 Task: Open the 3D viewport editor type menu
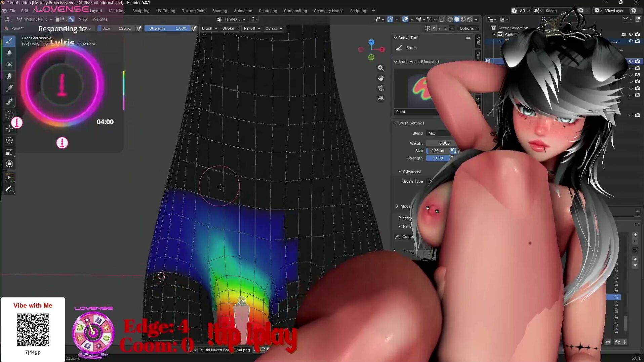[9, 19]
